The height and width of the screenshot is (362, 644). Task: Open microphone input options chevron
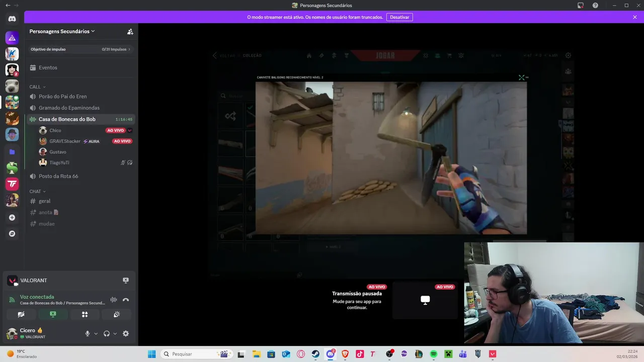click(96, 333)
